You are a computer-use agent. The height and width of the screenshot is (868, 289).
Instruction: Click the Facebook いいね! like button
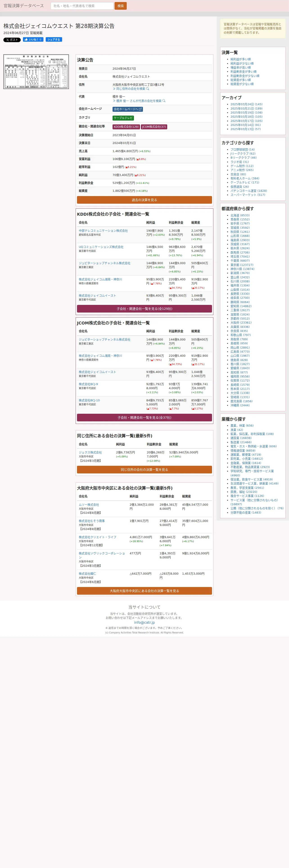click(33, 39)
